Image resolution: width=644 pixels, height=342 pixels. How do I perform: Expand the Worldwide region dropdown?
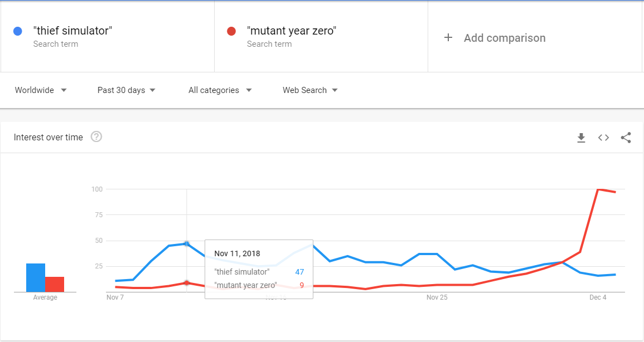click(41, 90)
